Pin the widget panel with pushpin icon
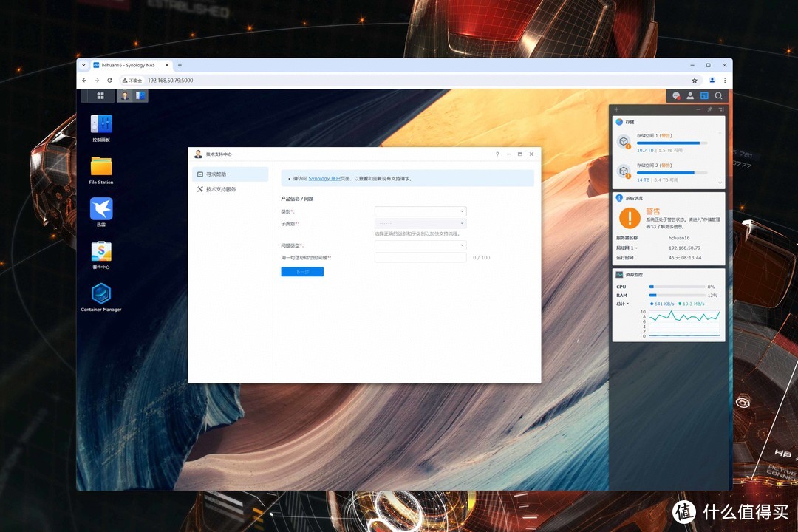798x532 pixels. [709, 109]
